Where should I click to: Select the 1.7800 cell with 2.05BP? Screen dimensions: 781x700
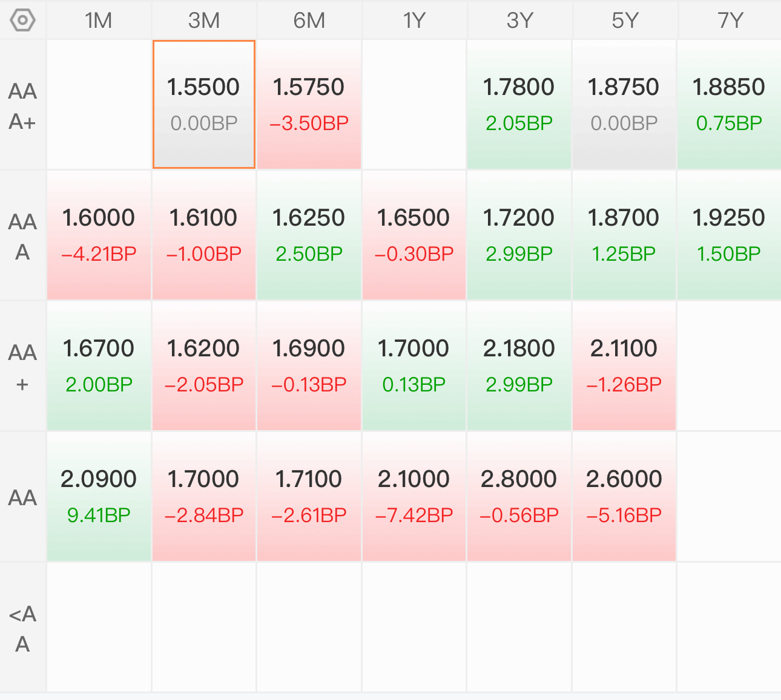click(519, 105)
